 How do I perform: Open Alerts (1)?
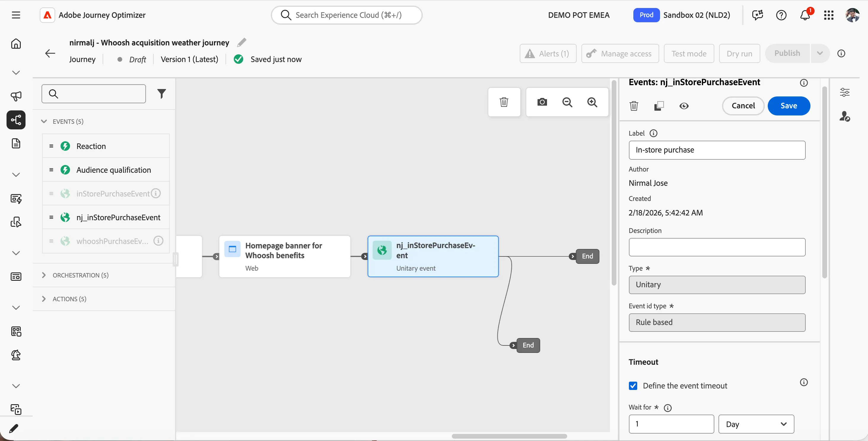pos(548,53)
